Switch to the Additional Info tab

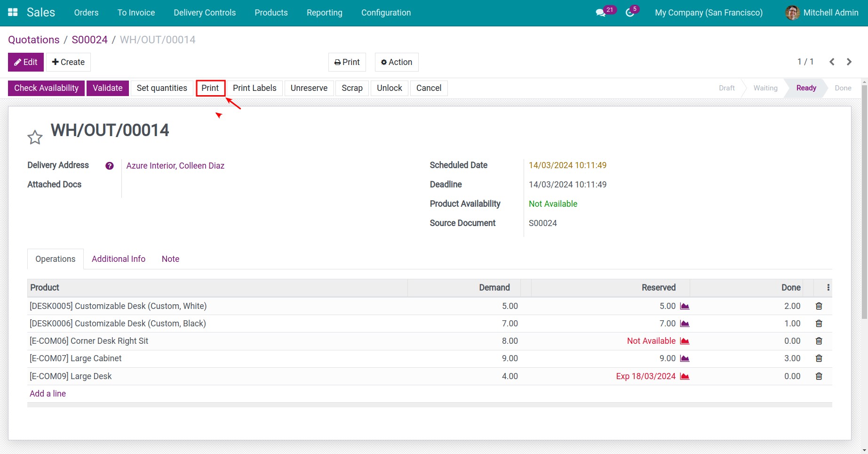point(119,259)
